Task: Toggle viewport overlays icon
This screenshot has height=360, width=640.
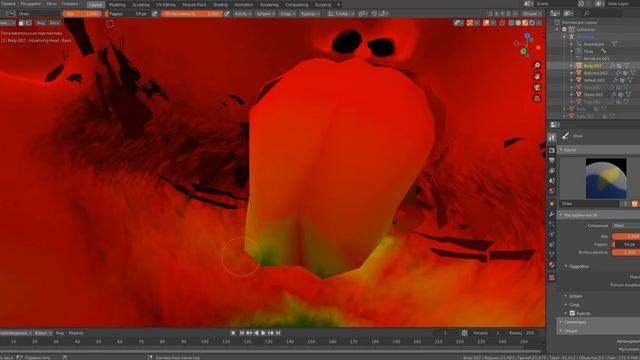Action: click(x=486, y=23)
